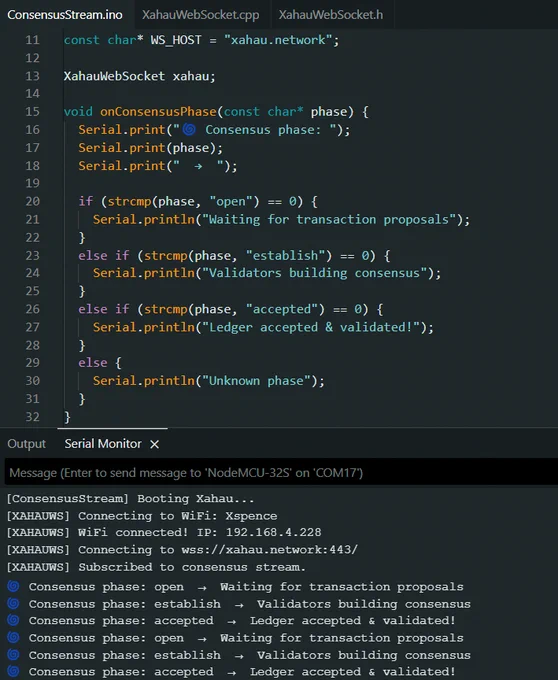The width and height of the screenshot is (558, 680).
Task: Click the IP address 192.168.4.228
Action: (x=274, y=532)
